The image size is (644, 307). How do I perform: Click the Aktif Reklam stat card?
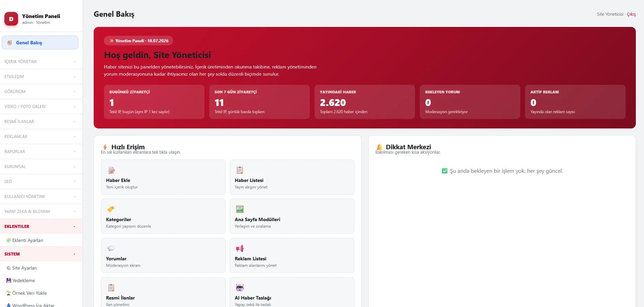point(575,102)
